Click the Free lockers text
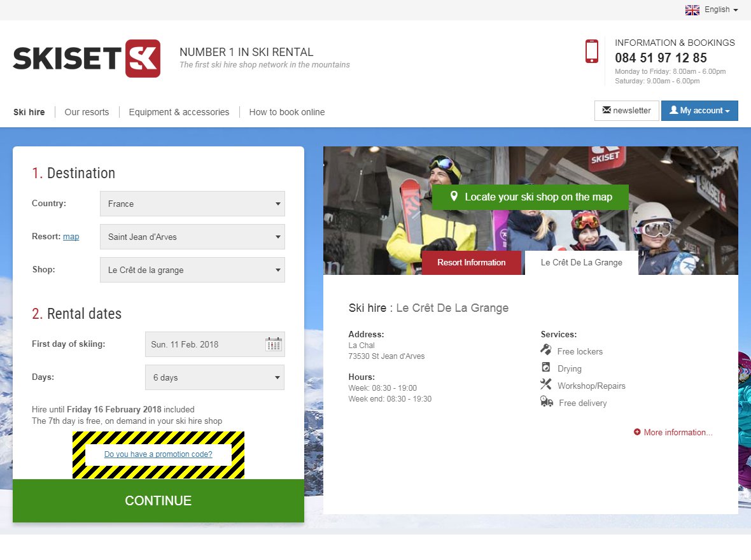Image resolution: width=751 pixels, height=560 pixels. click(x=580, y=352)
